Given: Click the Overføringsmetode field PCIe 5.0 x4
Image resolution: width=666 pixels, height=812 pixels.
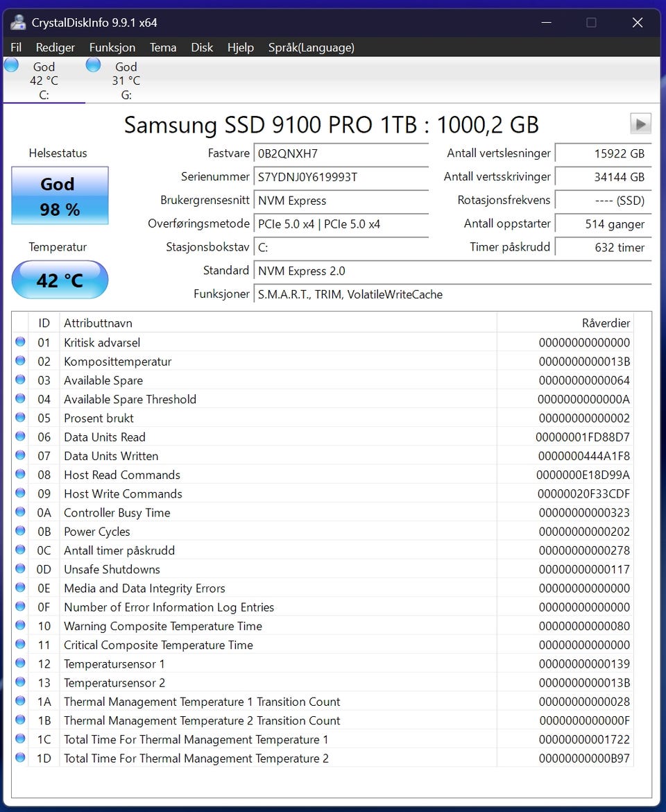Looking at the screenshot, I should pos(341,223).
